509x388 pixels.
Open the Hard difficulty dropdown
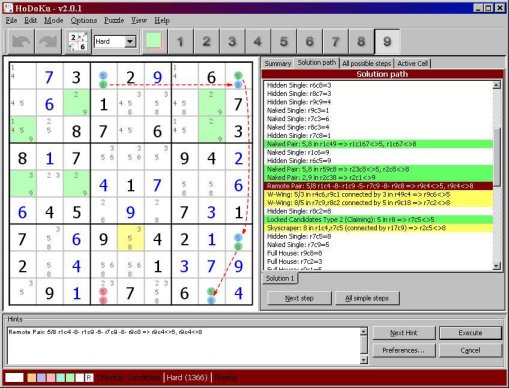coord(130,42)
